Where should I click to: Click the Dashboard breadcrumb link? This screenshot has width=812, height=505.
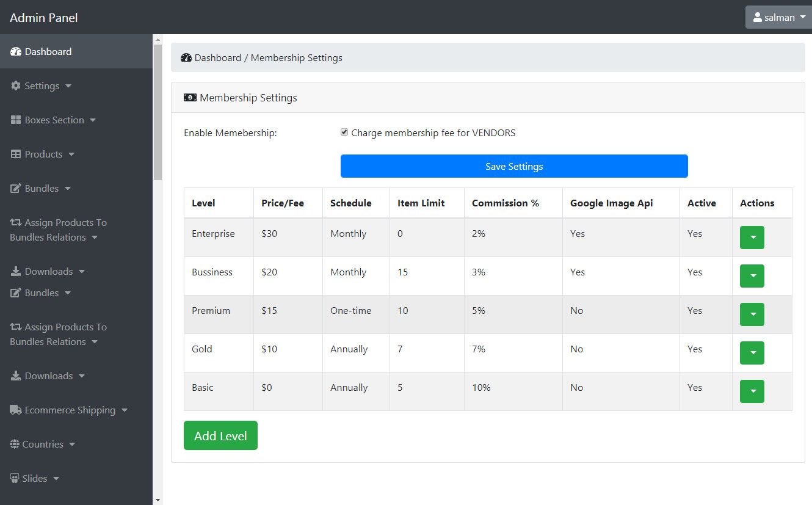click(217, 58)
